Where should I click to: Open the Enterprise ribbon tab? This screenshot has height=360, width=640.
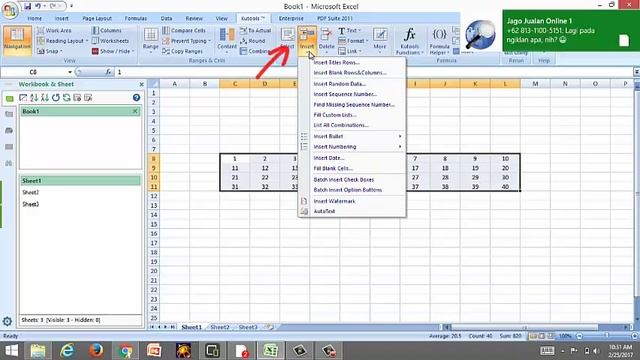pos(291,18)
